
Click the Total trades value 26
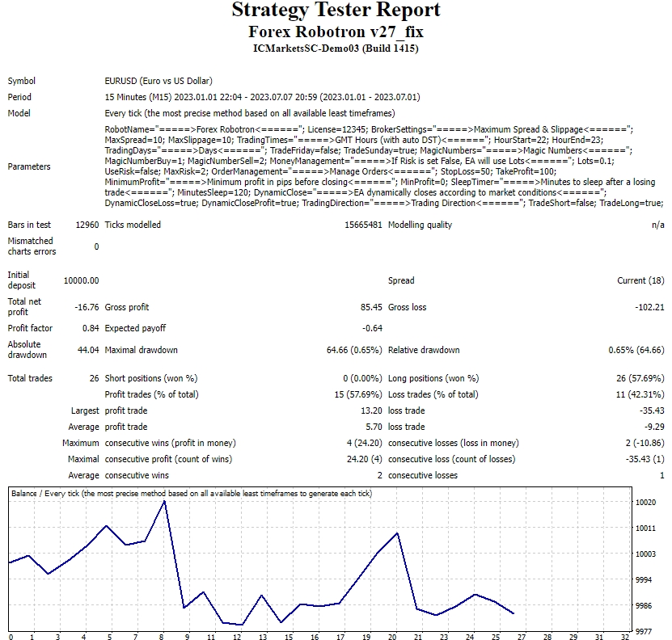(x=94, y=378)
